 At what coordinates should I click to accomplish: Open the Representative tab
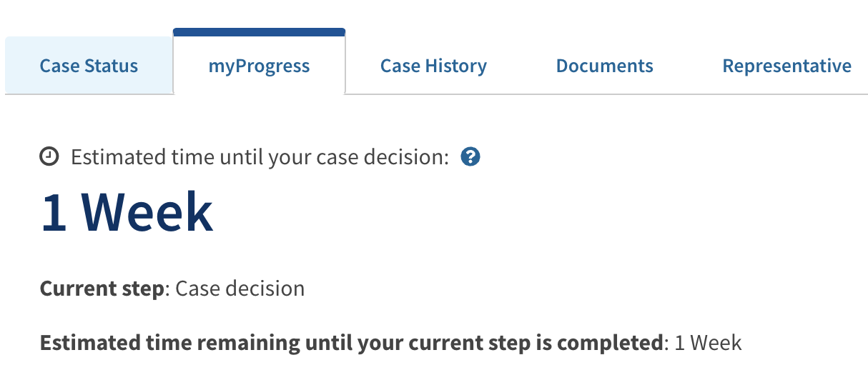click(786, 66)
